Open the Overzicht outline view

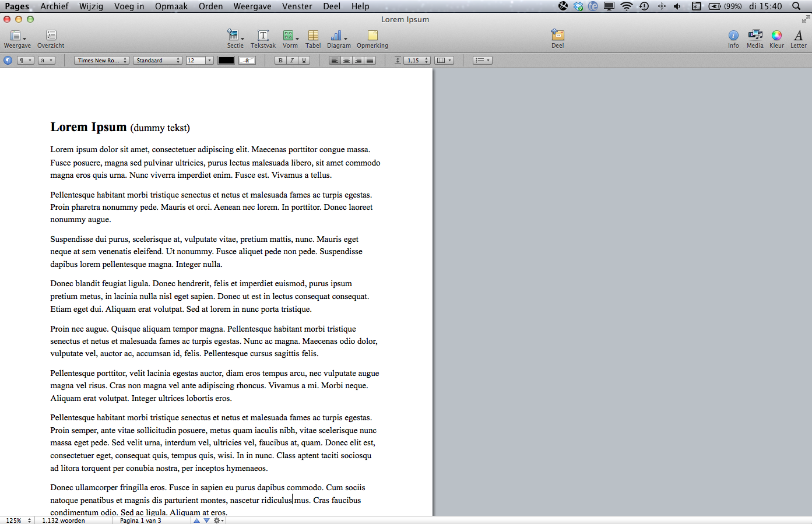pos(51,39)
